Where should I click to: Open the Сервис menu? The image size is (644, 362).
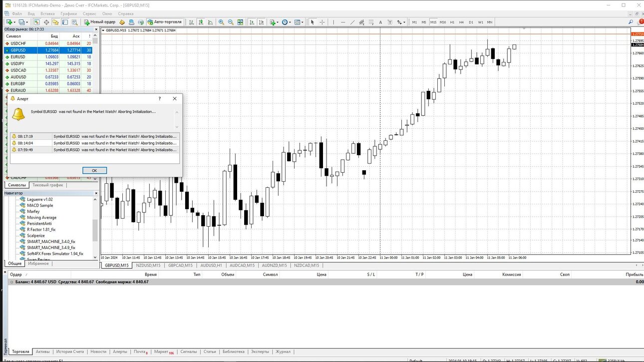89,13
